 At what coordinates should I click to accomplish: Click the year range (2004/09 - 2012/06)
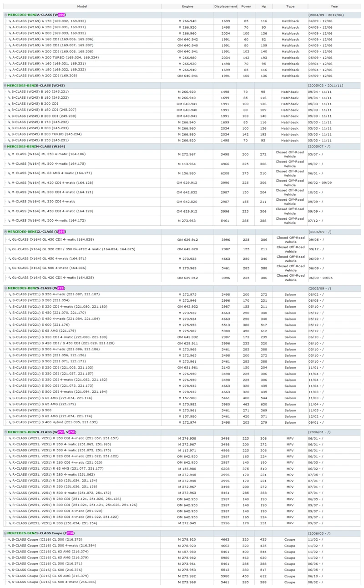(x=327, y=15)
